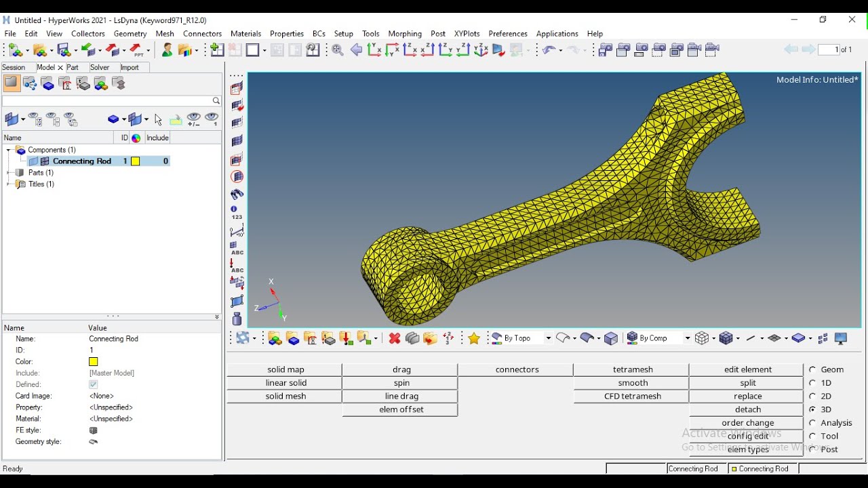This screenshot has height=488, width=868.
Task: Click the delete red X icon
Action: point(395,338)
